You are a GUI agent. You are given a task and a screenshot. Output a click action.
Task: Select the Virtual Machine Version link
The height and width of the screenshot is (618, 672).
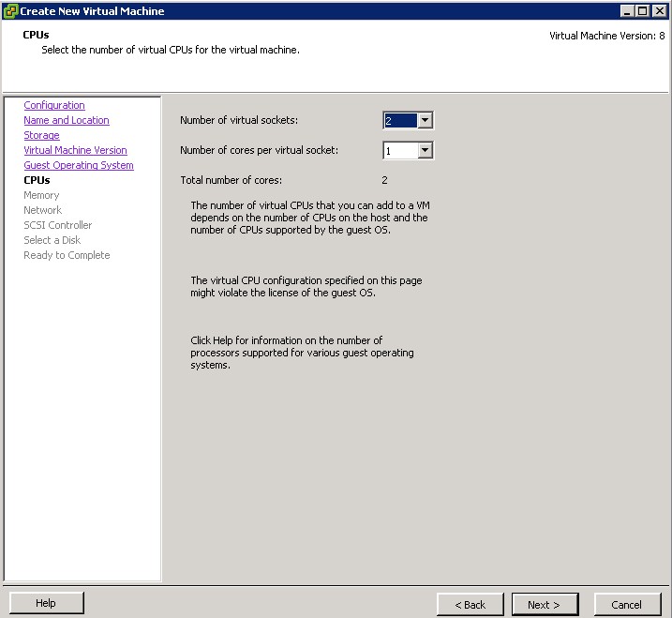pyautogui.click(x=75, y=150)
